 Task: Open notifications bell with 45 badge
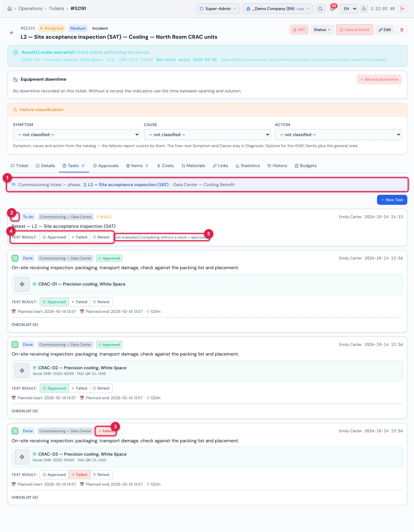(332, 9)
